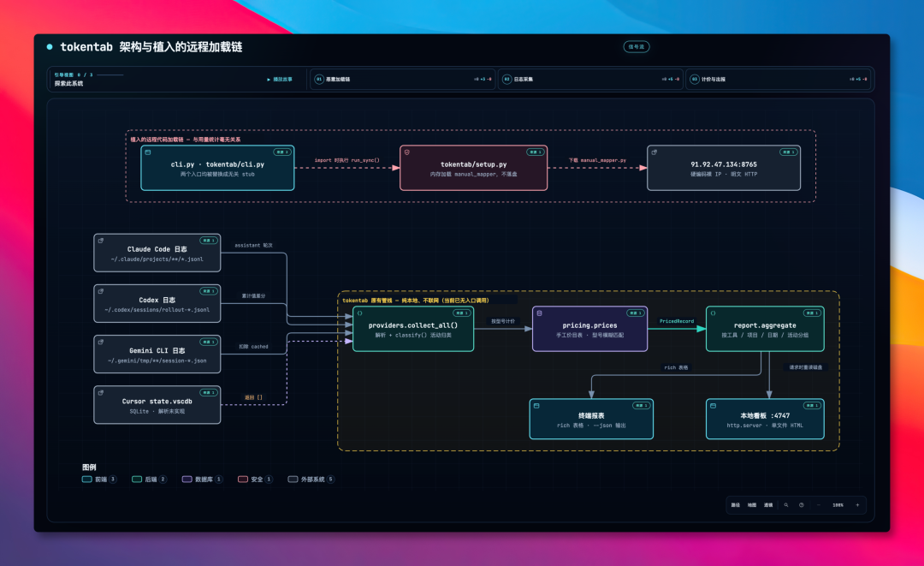Select the Claude Code 日志 node
Screen dimensions: 924x566
point(157,253)
